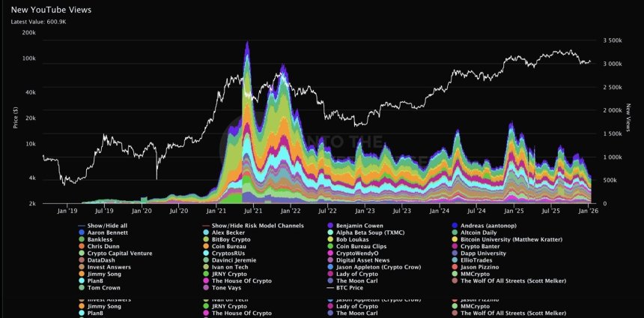Toggle the Crypto Banter channel
This screenshot has width=644, height=318.
476,247
